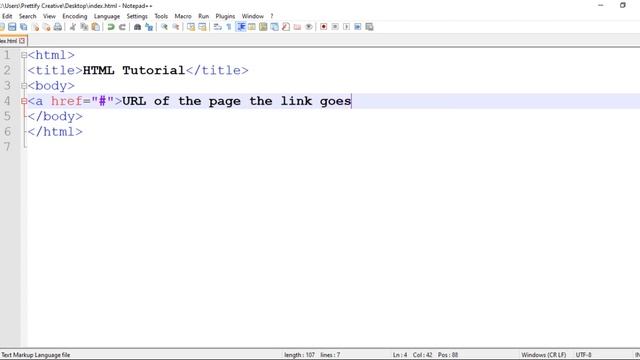Redo edit using the toolbar Redo icon
This screenshot has width=640, height=360.
122,27
